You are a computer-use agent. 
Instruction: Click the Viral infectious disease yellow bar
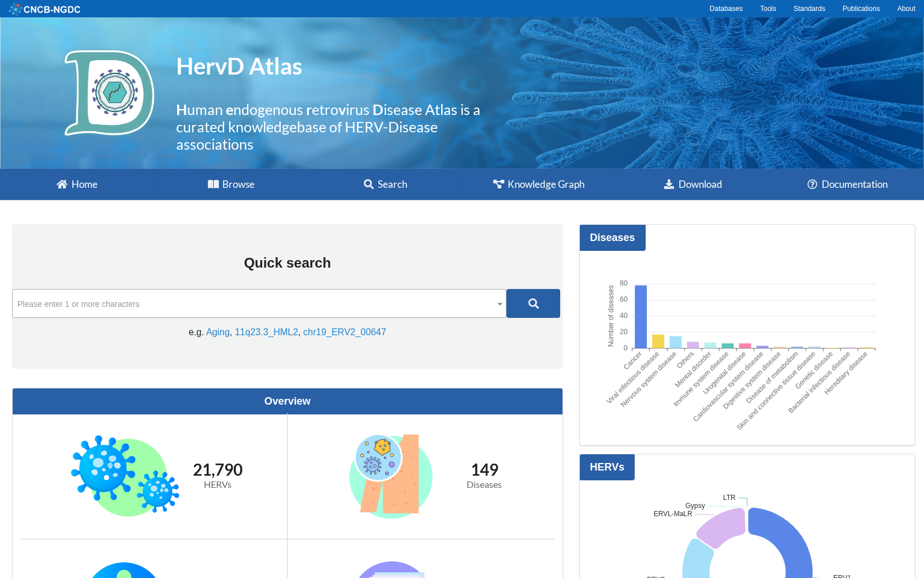pyautogui.click(x=658, y=341)
